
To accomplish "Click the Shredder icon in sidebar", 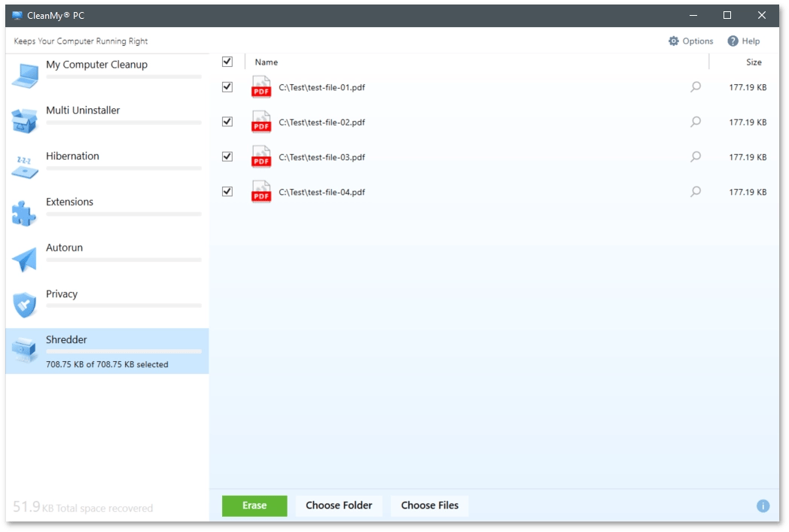I will [x=24, y=349].
